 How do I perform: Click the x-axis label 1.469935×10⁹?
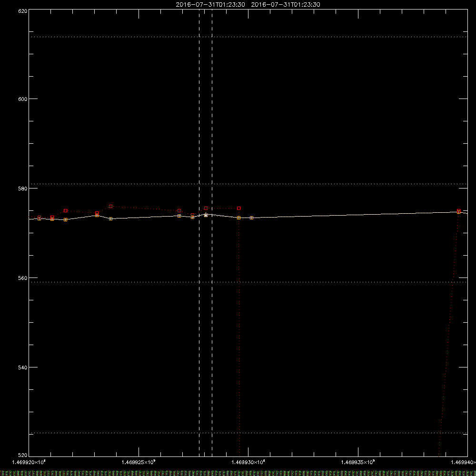358,462
